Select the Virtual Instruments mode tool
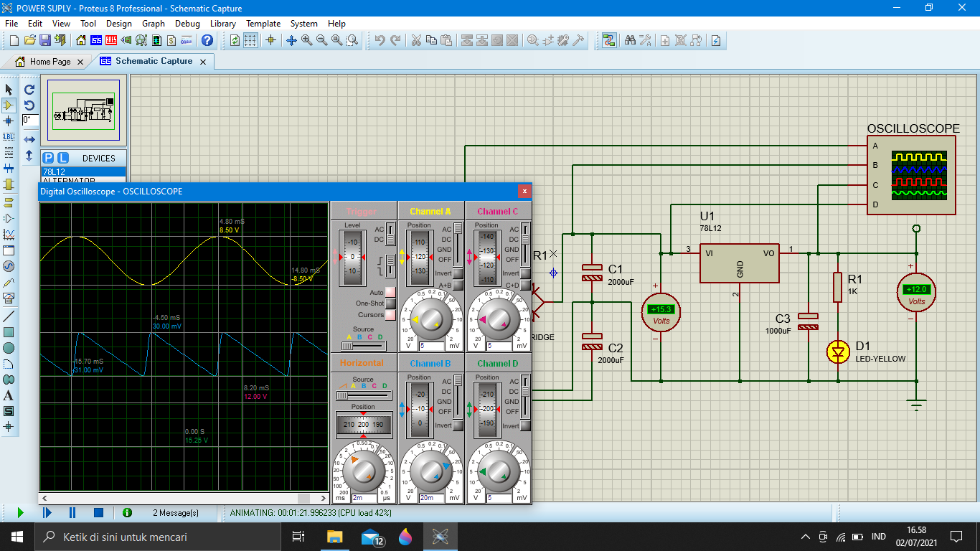This screenshot has height=551, width=980. pos(9,298)
